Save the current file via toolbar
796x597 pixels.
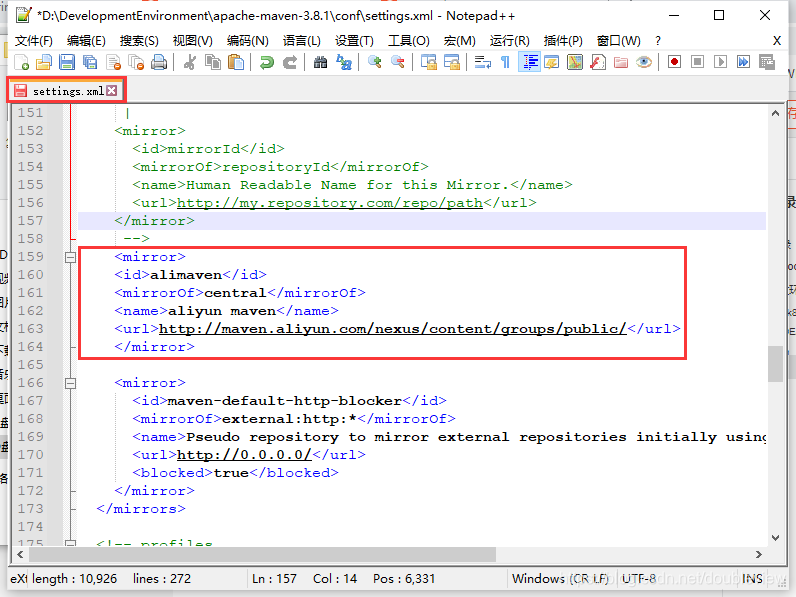[x=67, y=62]
